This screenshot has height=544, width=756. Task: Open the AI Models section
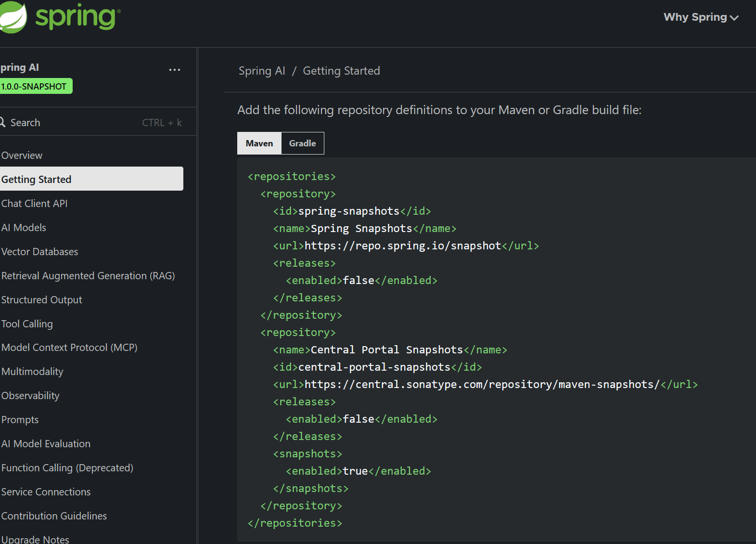coord(24,227)
